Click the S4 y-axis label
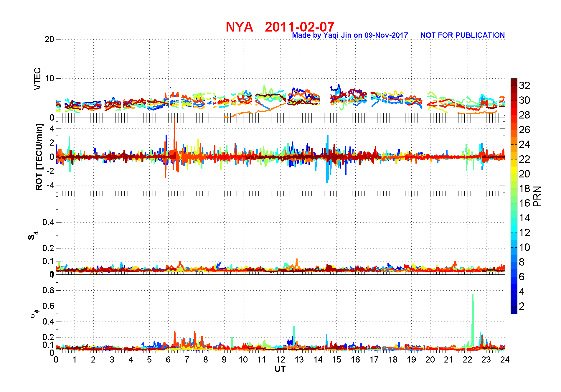The image size is (561, 392). coord(33,236)
